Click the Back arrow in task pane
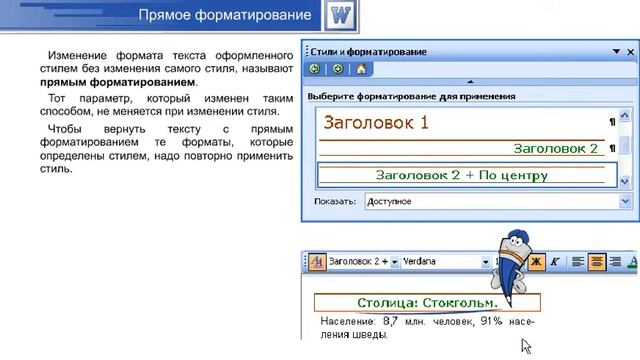 click(x=315, y=69)
